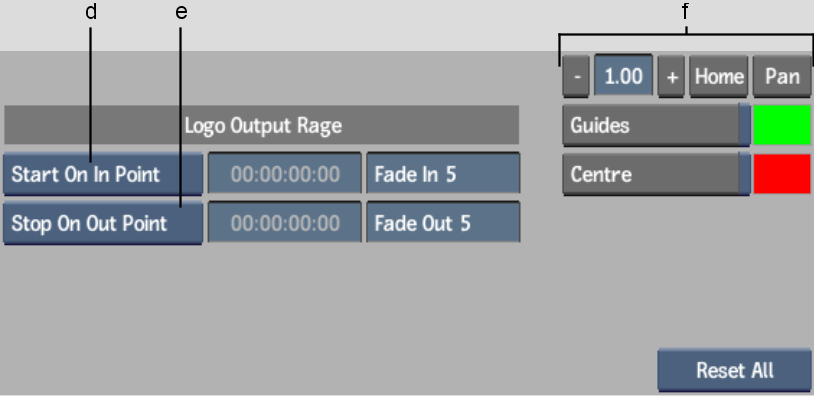The height and width of the screenshot is (396, 814).
Task: Open the red Centre colour swatch
Action: click(782, 173)
